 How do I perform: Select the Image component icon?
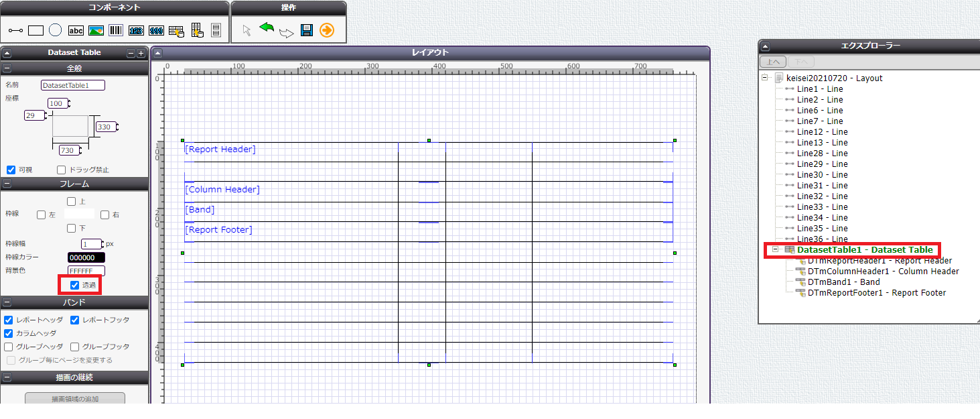[x=96, y=30]
